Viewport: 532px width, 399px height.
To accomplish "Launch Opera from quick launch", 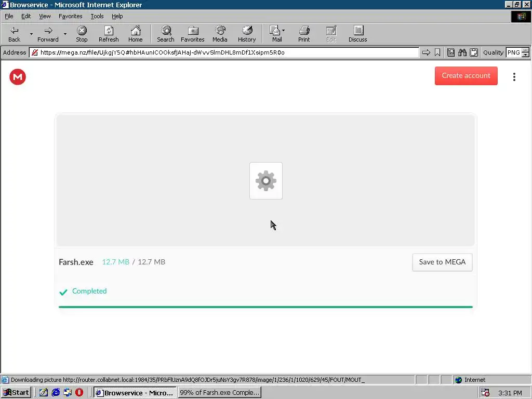I will 79,393.
